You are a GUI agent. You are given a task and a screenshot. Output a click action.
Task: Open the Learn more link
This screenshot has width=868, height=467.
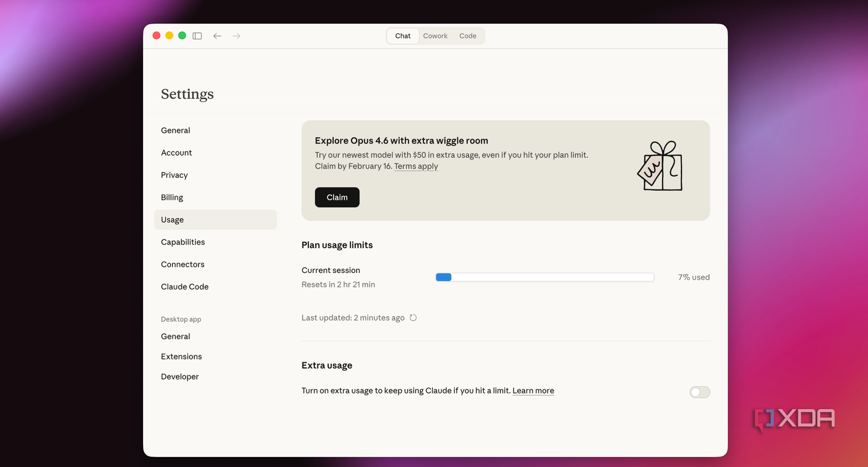(533, 391)
